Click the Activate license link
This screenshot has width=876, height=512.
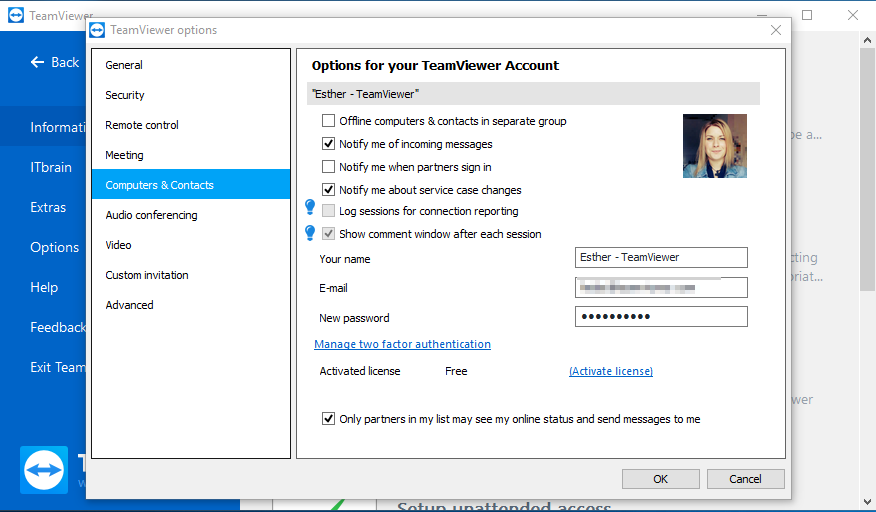pyautogui.click(x=611, y=371)
